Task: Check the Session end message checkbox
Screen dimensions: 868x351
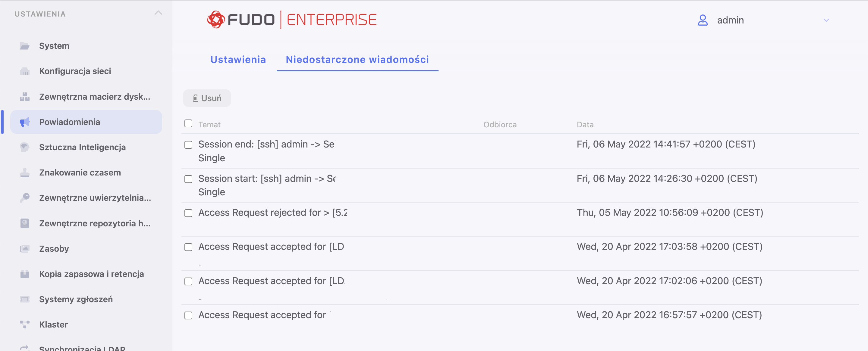Action: pos(188,145)
